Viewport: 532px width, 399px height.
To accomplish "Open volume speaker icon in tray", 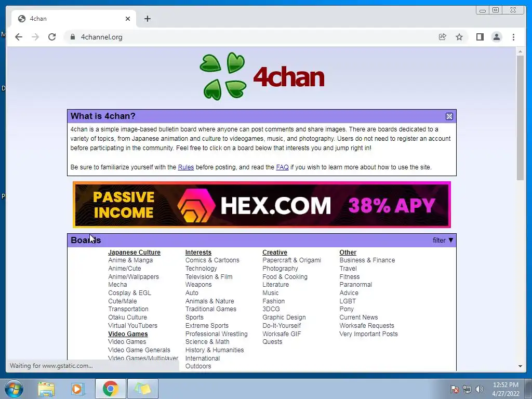I will coord(480,389).
